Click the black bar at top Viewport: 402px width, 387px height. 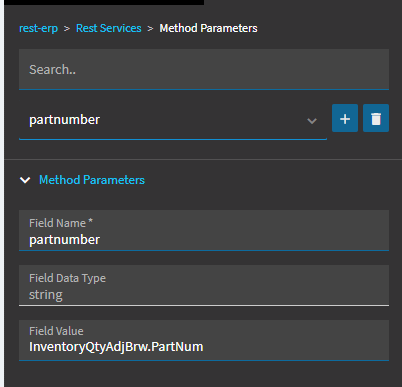[104, 2]
